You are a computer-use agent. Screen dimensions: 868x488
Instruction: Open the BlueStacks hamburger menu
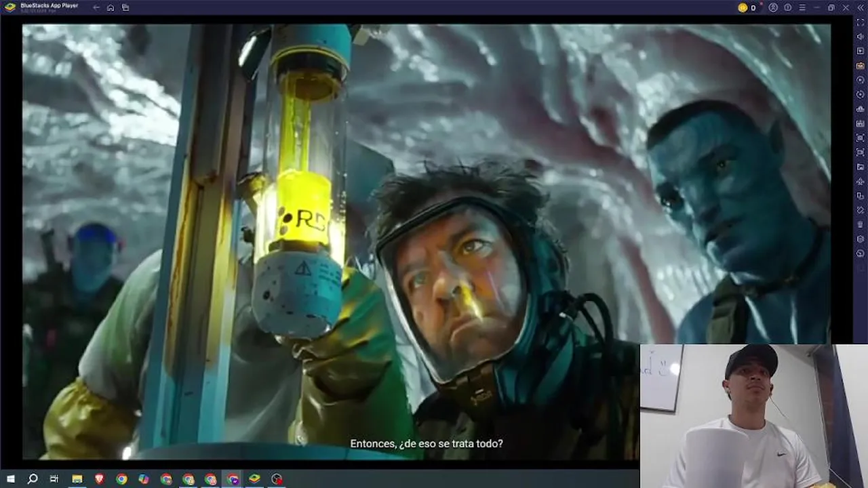tap(802, 7)
